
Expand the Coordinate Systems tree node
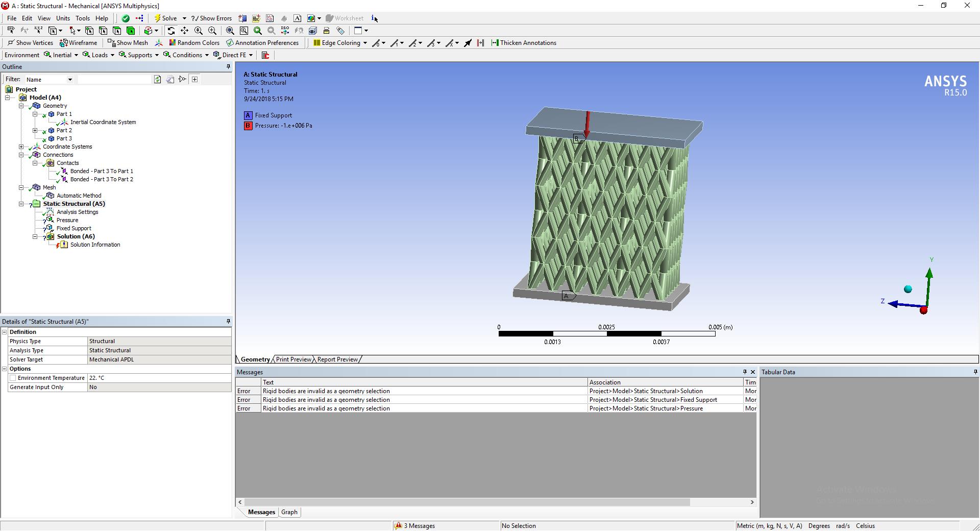[21, 147]
